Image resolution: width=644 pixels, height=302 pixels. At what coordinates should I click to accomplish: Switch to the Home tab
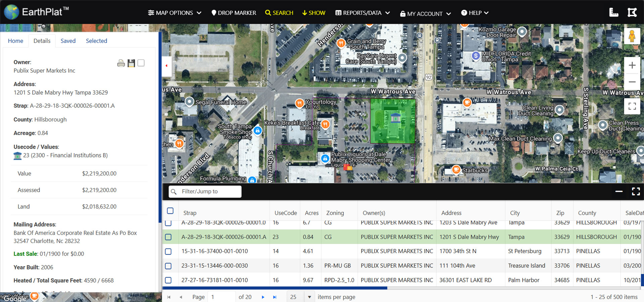coord(15,41)
